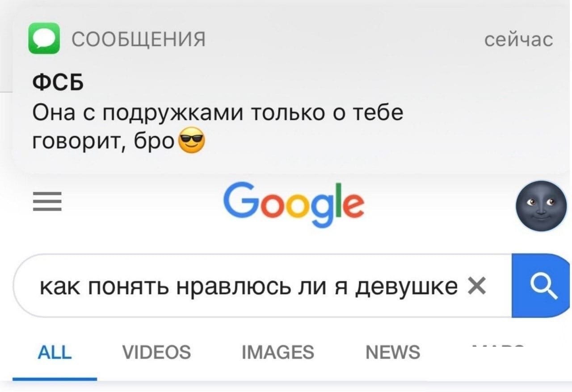572x392 pixels.
Task: Click the word "девушке" in search field
Action: click(405, 285)
